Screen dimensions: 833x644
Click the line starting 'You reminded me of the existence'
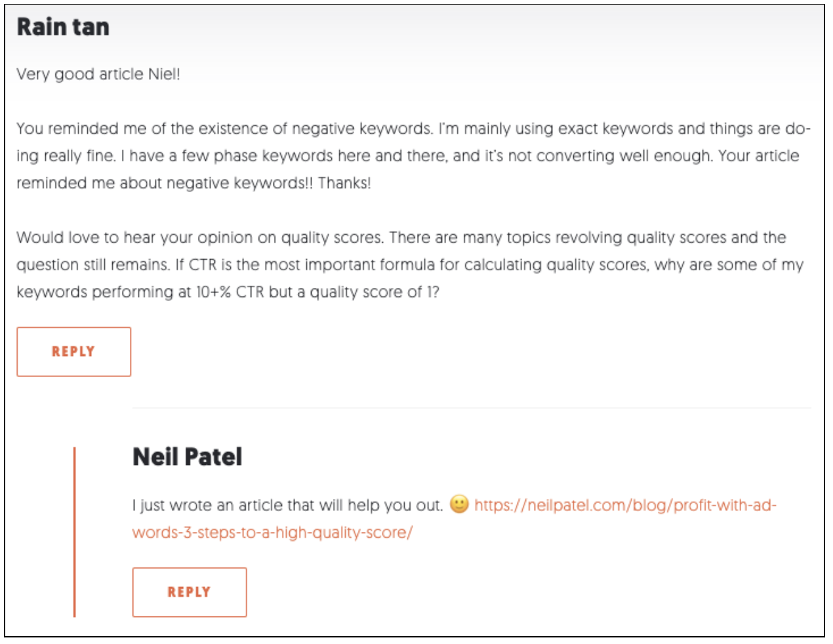[414, 129]
